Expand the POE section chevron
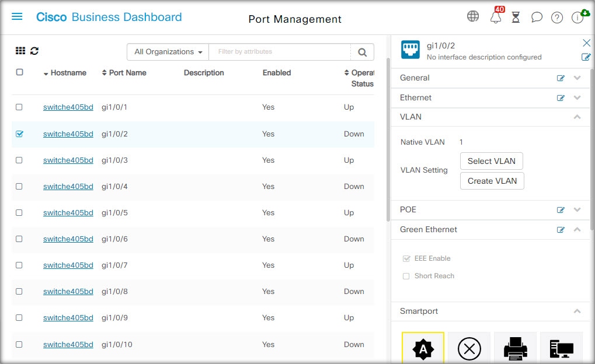The image size is (595, 364). (577, 209)
